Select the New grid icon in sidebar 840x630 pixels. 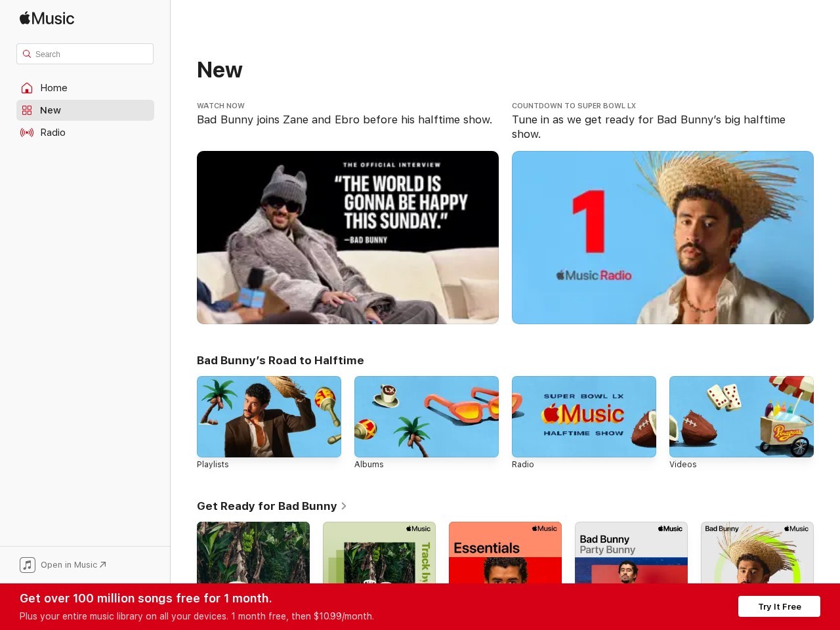pyautogui.click(x=27, y=110)
